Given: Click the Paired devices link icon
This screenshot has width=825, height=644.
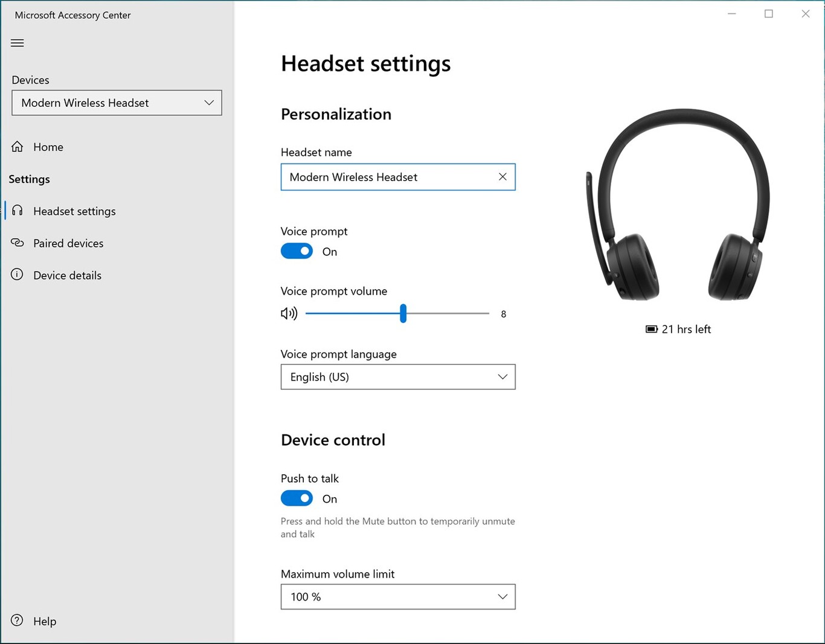Looking at the screenshot, I should pyautogui.click(x=17, y=243).
